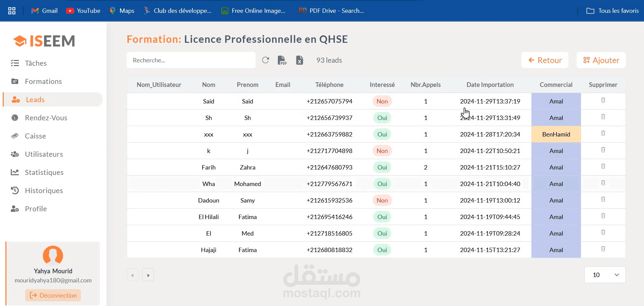Click Oui badge for Sh Sh
Screen dimensions: 644x306
coord(382,118)
